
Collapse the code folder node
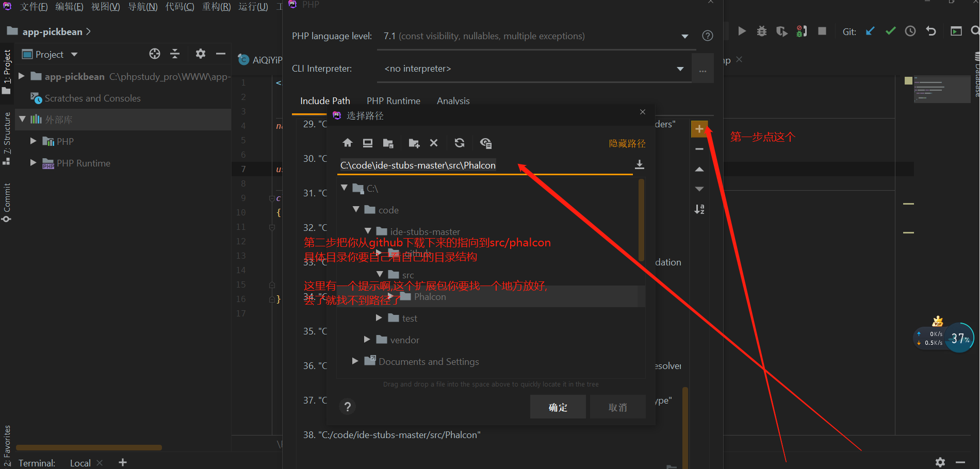[356, 210]
